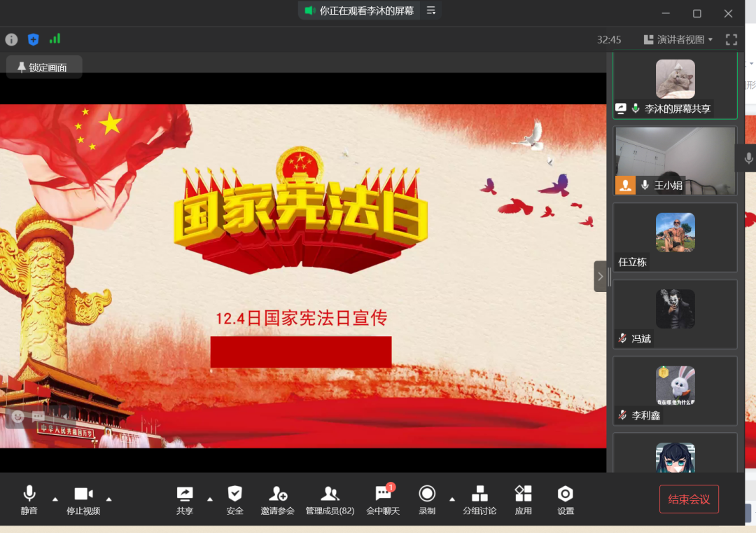Collapse the participant panel with the side arrow
The image size is (756, 533).
pyautogui.click(x=601, y=276)
